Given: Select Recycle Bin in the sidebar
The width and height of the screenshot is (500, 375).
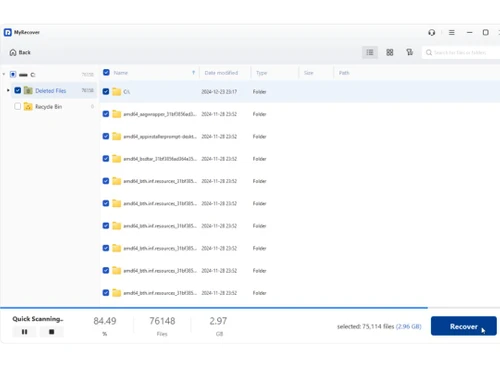Looking at the screenshot, I should click(49, 107).
